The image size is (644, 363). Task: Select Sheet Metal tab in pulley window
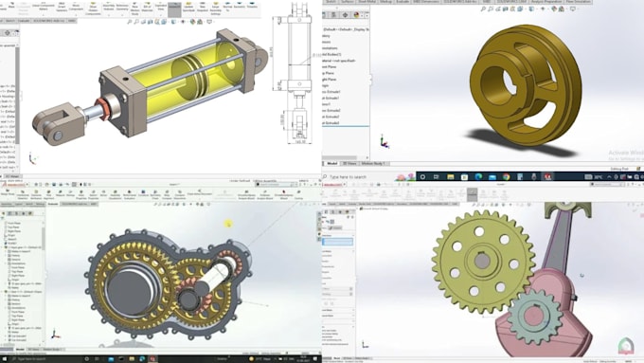click(367, 2)
